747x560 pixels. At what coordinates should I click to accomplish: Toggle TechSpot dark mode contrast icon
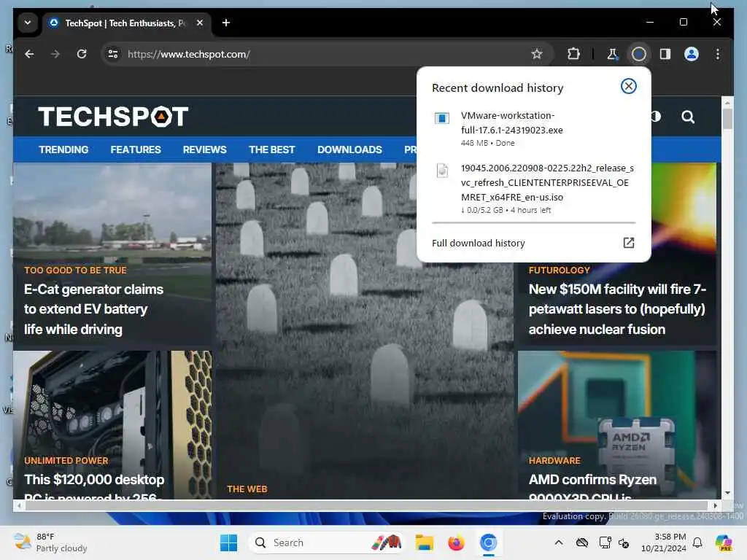click(657, 117)
